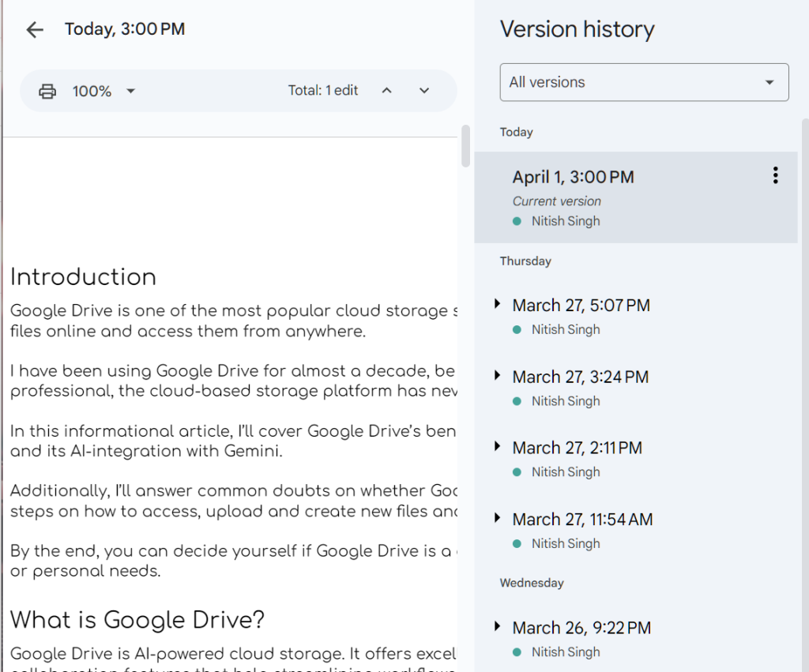Click the Wednesday section label

(x=532, y=583)
